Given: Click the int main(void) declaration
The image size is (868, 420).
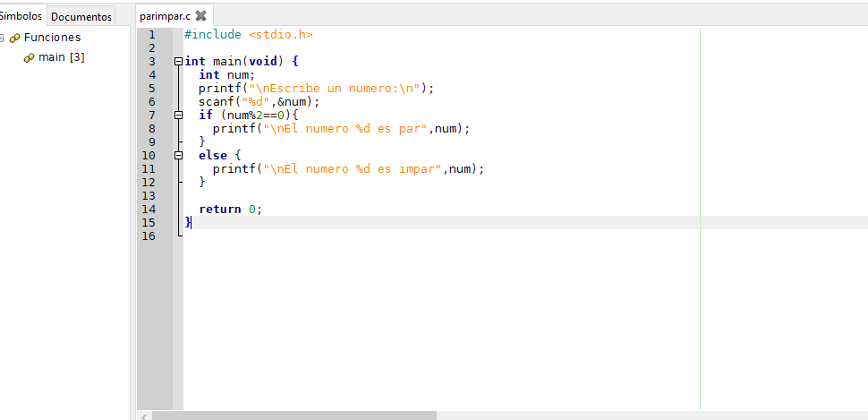Looking at the screenshot, I should point(242,62).
